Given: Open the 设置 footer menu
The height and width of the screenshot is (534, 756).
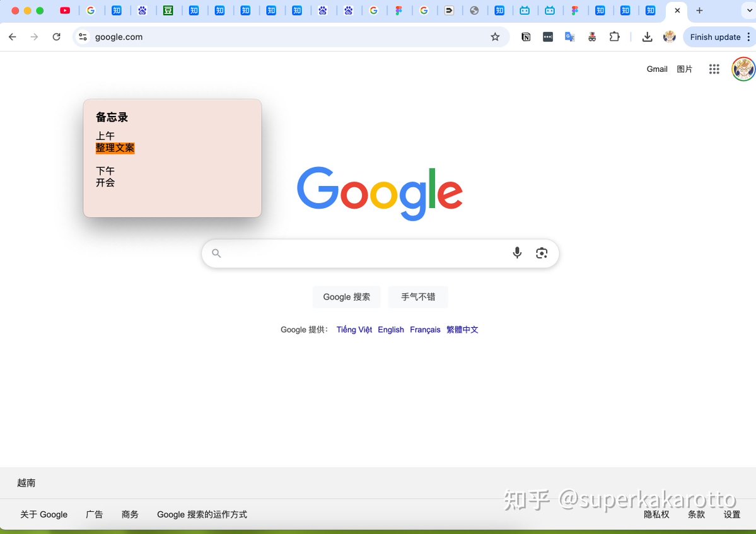Looking at the screenshot, I should (732, 514).
